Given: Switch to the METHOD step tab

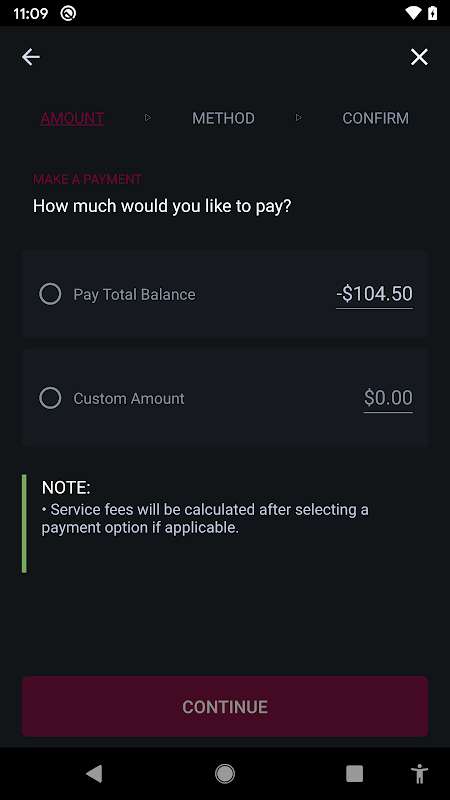Looking at the screenshot, I should (223, 118).
